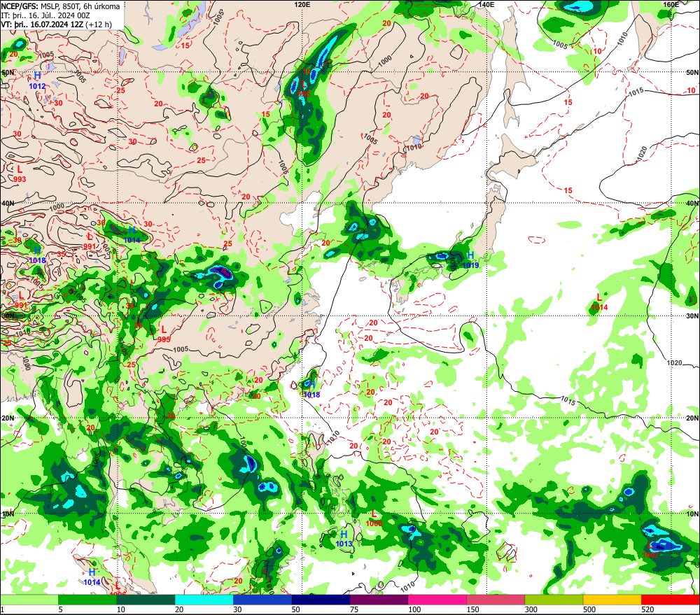Click legend scale value '100'
700x615 pixels.
pyautogui.click(x=414, y=609)
